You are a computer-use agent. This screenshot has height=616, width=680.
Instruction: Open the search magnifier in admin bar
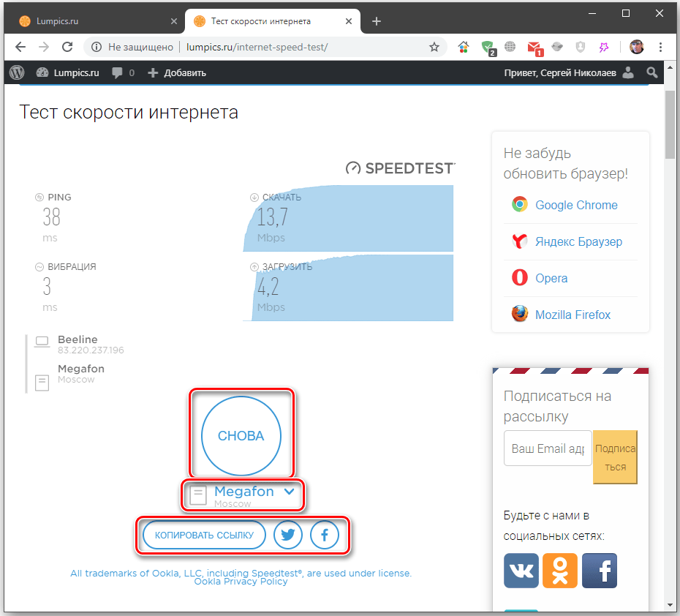click(652, 72)
